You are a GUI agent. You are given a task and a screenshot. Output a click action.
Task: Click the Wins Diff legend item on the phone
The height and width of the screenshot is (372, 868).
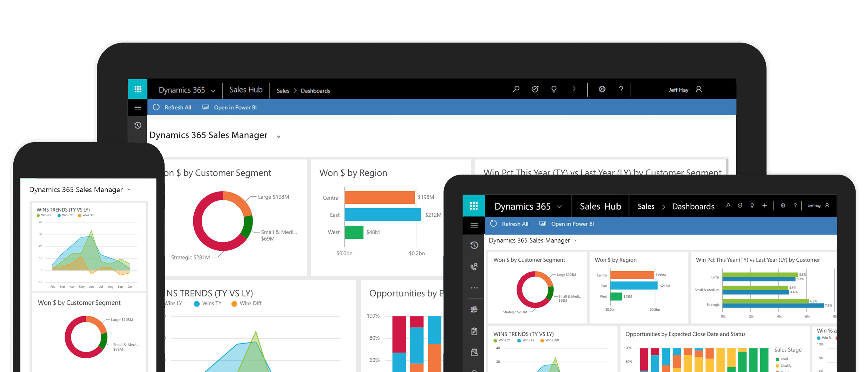[86, 215]
